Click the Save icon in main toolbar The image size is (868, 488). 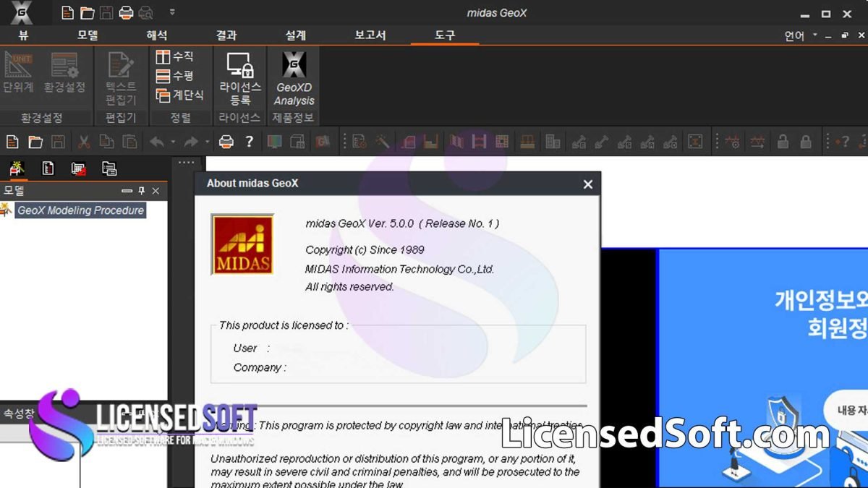(x=57, y=142)
